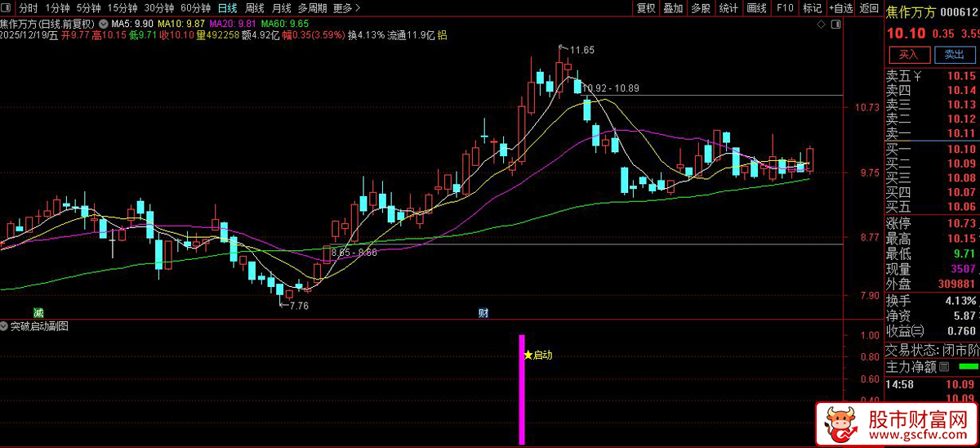Image resolution: width=980 pixels, height=448 pixels.
Task: Click the 11.65 high price label
Action: pyautogui.click(x=582, y=51)
